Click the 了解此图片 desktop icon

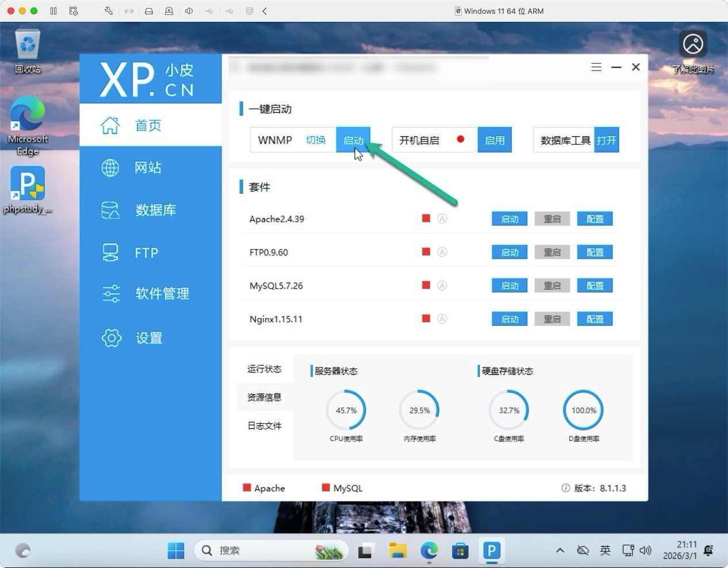click(x=693, y=52)
